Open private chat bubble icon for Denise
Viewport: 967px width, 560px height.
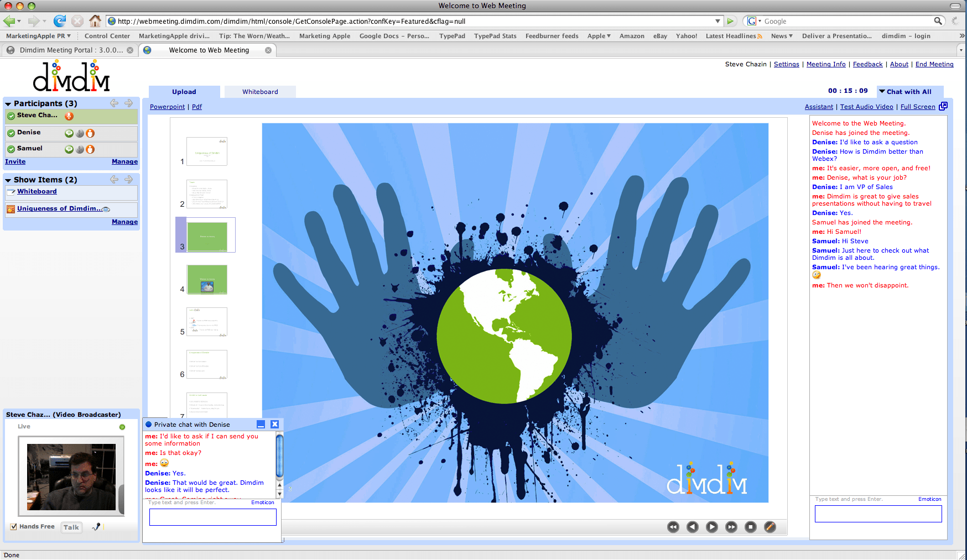(69, 133)
